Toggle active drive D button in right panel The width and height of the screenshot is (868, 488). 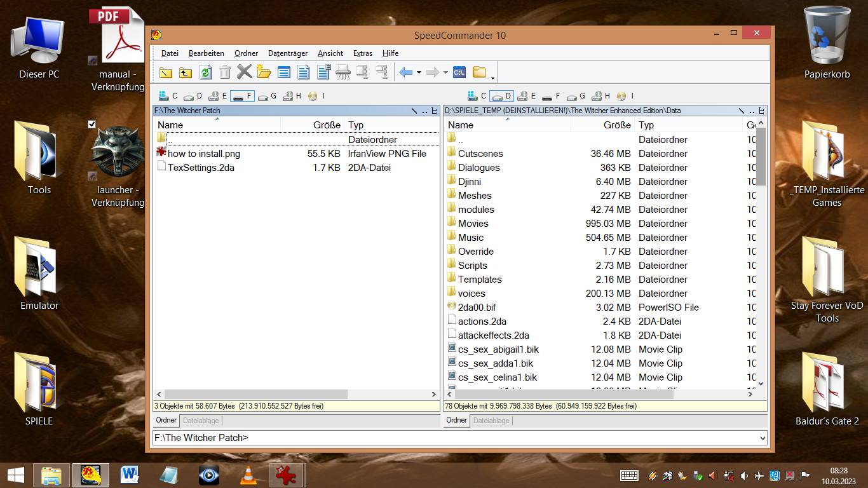501,96
